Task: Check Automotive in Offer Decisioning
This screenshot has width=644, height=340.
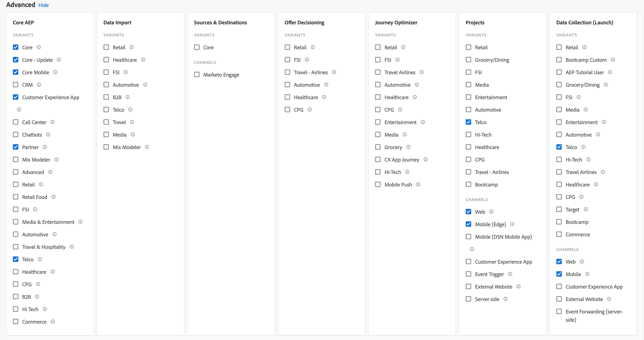Action: (x=287, y=85)
